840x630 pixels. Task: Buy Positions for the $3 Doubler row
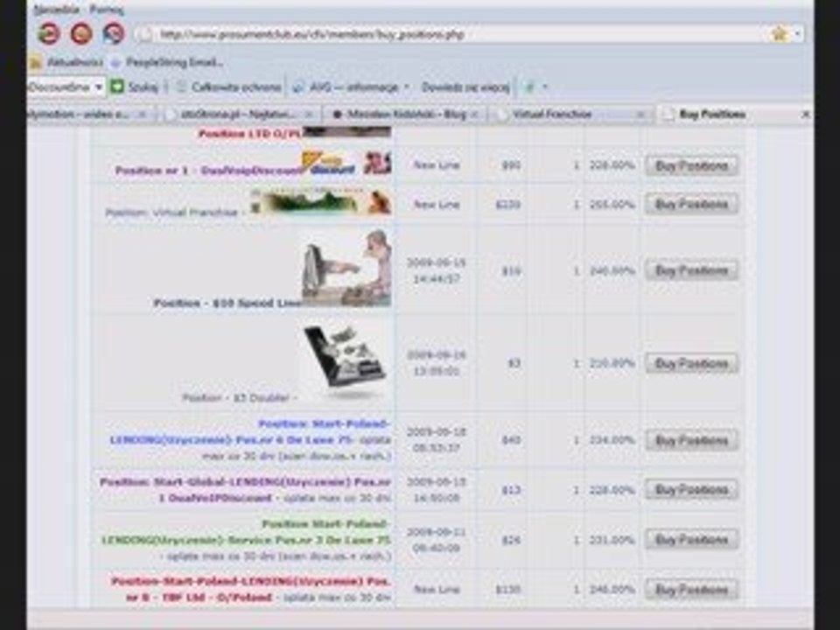[x=691, y=364]
